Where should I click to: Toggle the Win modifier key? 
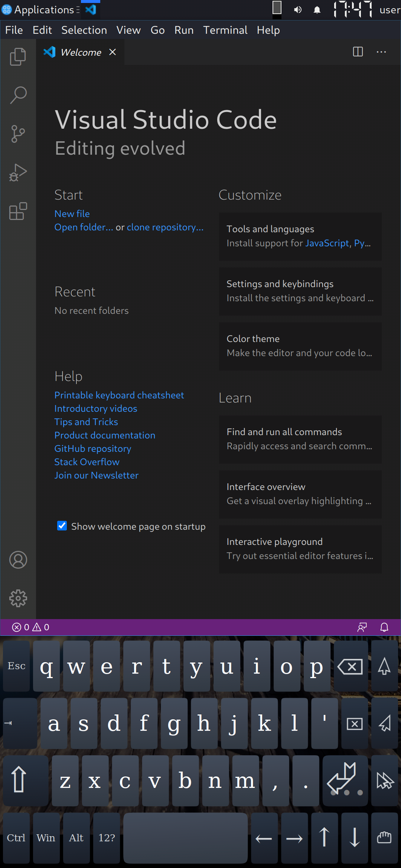click(46, 838)
